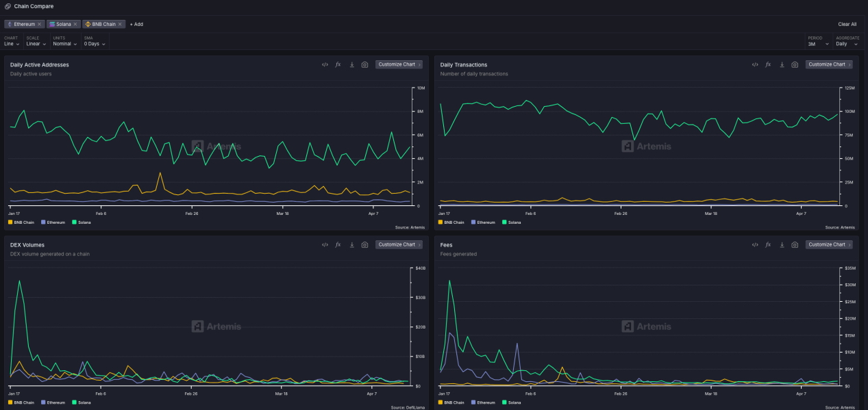
Task: Toggle BNB Chain legend in Daily Transactions
Action: coord(451,222)
